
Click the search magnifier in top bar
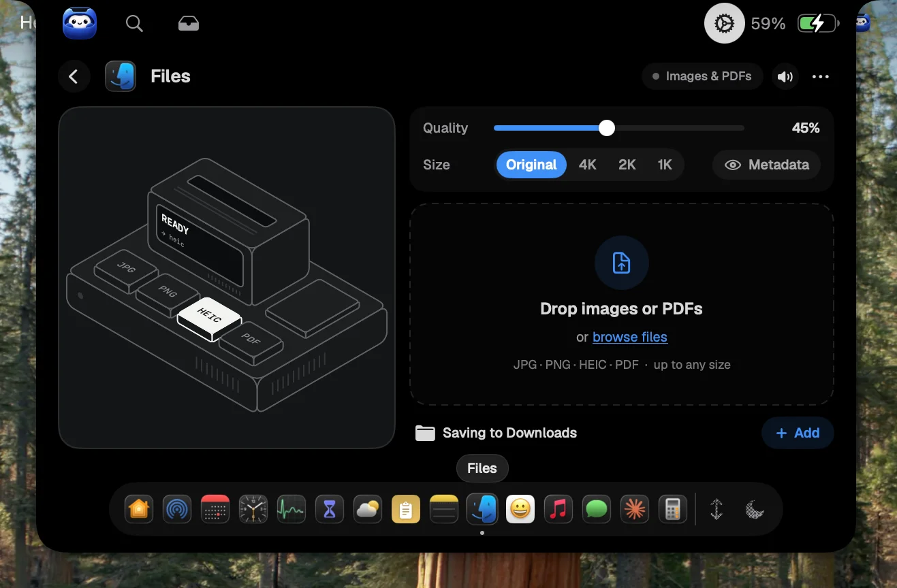pyautogui.click(x=135, y=24)
